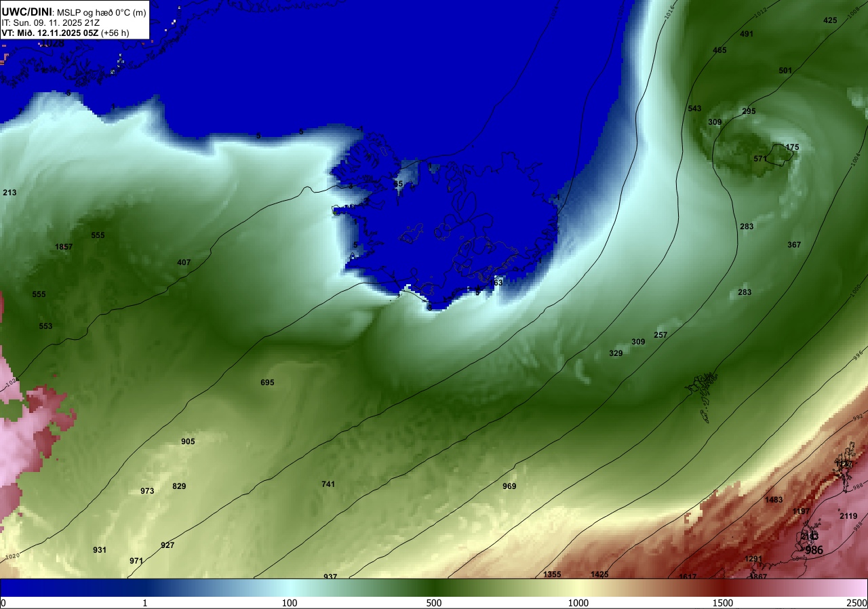Click the map value 553
The width and height of the screenshot is (868, 609).
point(45,326)
